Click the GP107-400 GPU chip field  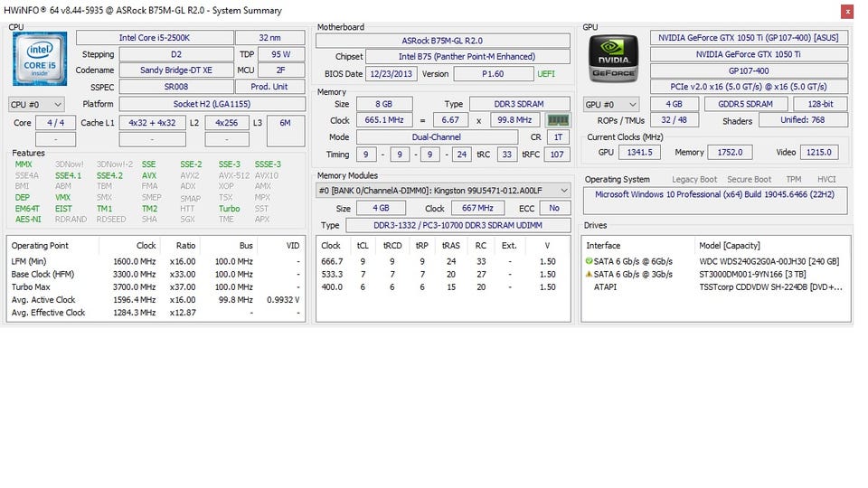pos(749,70)
